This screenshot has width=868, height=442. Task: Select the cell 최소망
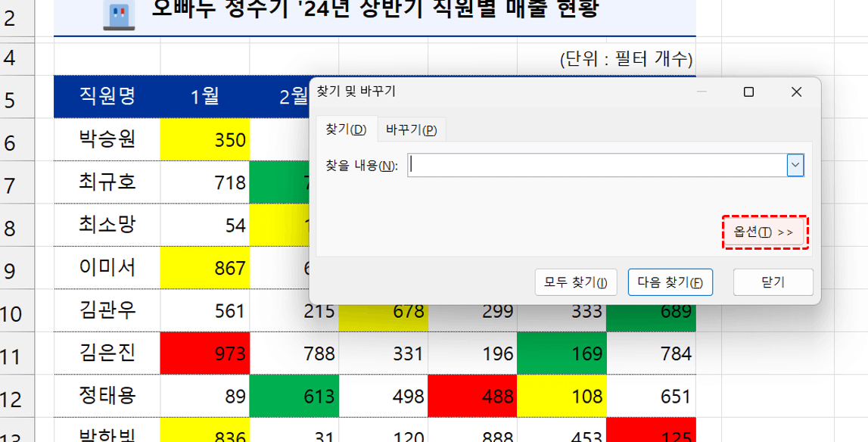pos(107,225)
